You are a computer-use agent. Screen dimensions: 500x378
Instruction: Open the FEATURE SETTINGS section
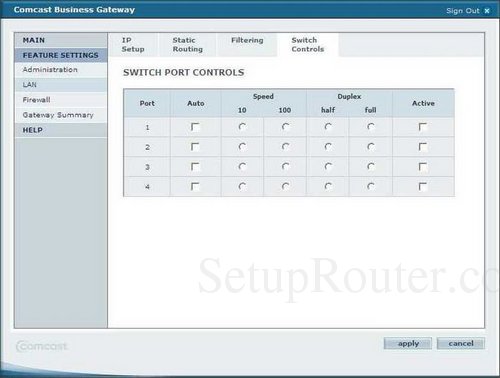coord(61,55)
